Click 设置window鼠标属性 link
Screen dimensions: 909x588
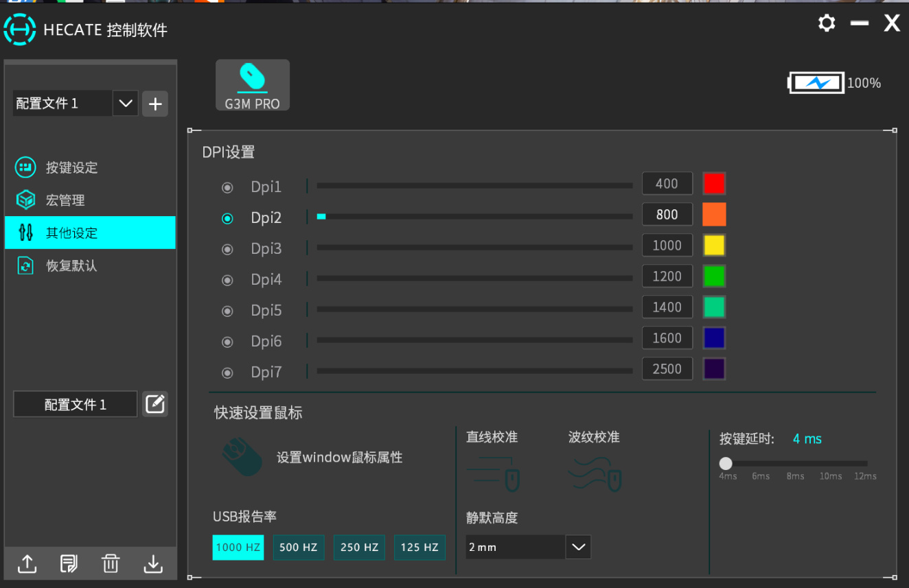339,458
